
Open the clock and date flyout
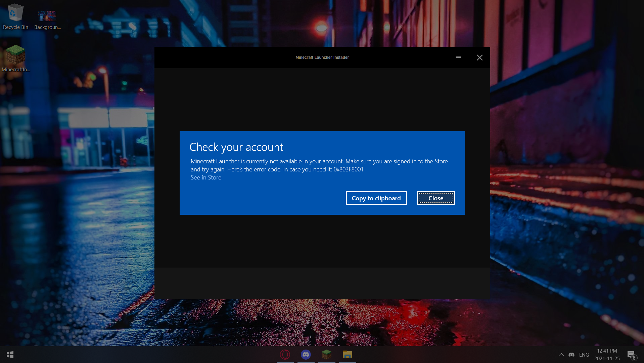pos(607,355)
